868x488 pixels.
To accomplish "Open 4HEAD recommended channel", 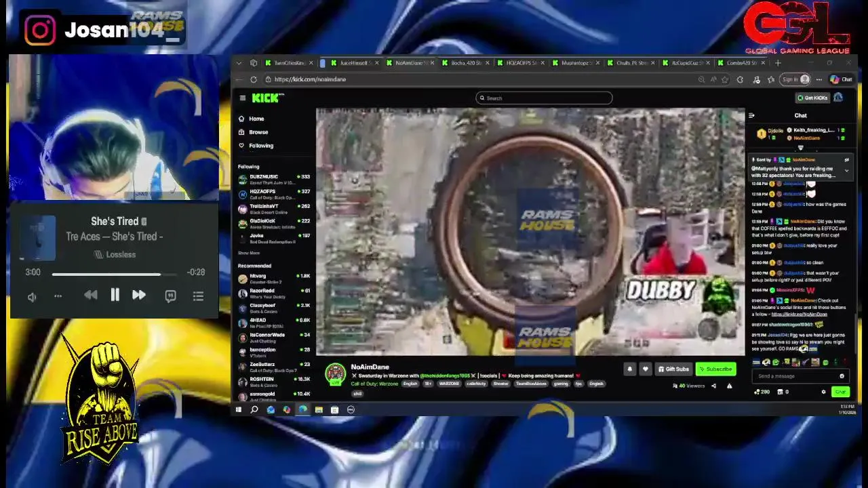I will click(x=274, y=323).
